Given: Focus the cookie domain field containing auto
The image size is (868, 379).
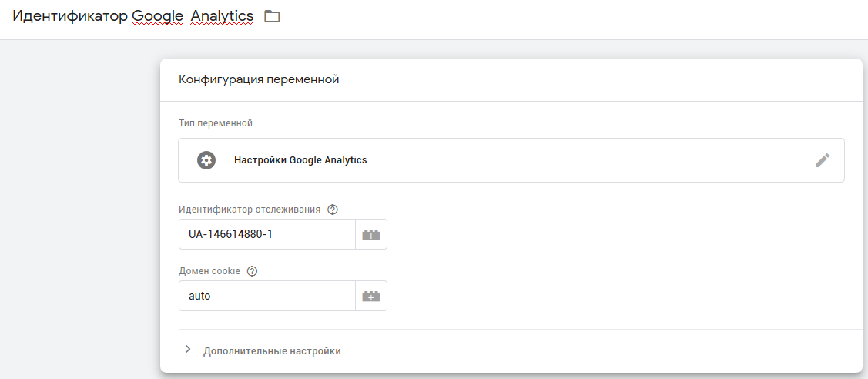Looking at the screenshot, I should (x=266, y=296).
